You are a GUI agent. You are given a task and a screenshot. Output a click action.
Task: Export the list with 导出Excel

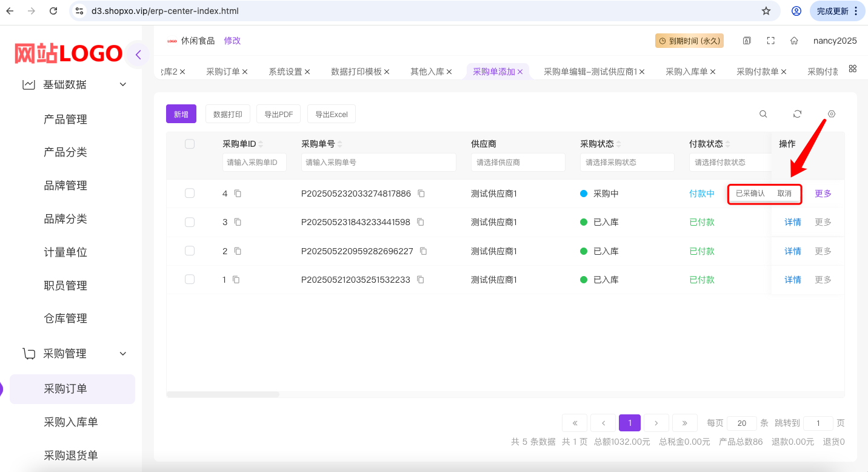point(331,114)
